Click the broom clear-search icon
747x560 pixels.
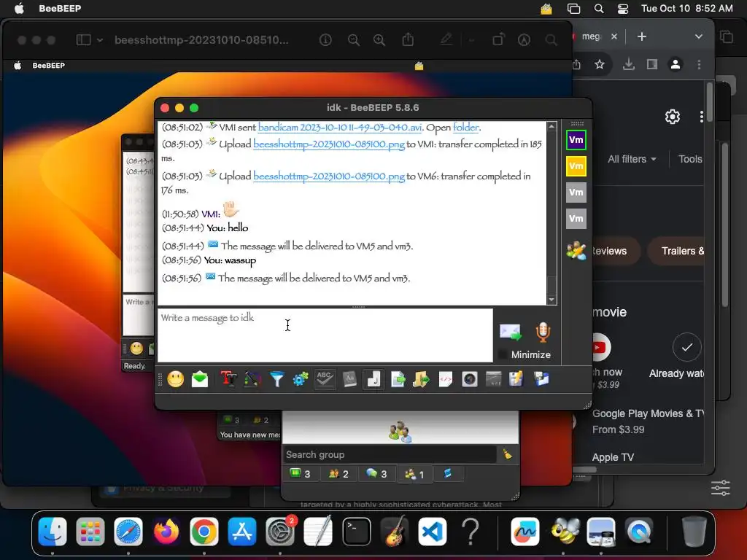508,455
